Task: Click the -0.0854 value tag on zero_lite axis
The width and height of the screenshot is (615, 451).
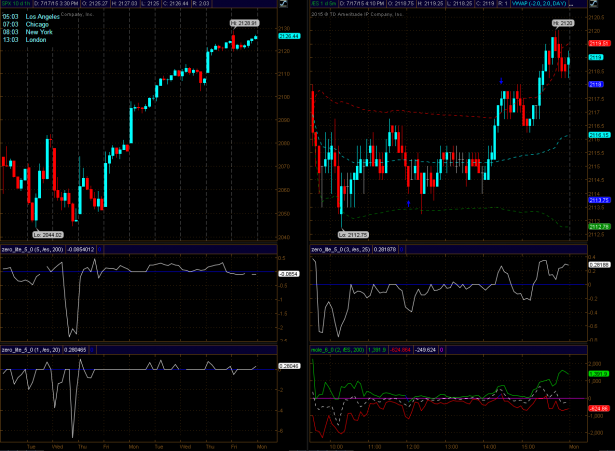Action: (x=289, y=274)
